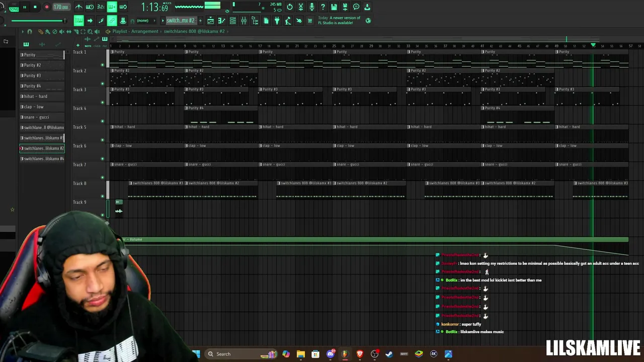Toggle the metronome icon

79,7
